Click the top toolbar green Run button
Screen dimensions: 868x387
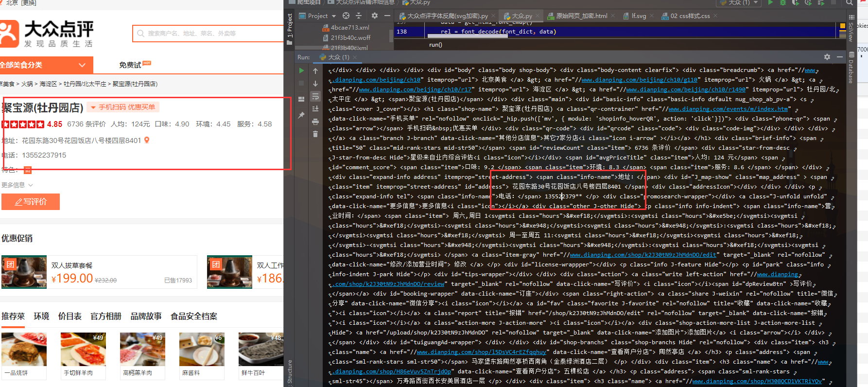[x=770, y=2]
